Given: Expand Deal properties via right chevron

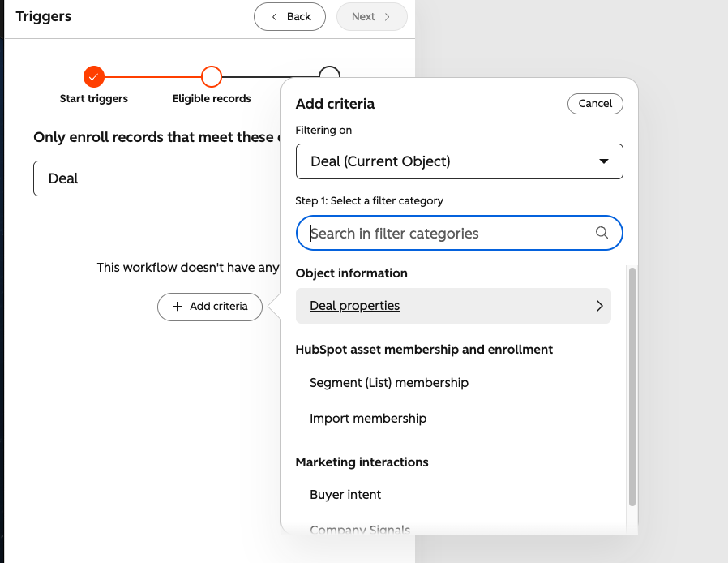Looking at the screenshot, I should click(x=599, y=306).
